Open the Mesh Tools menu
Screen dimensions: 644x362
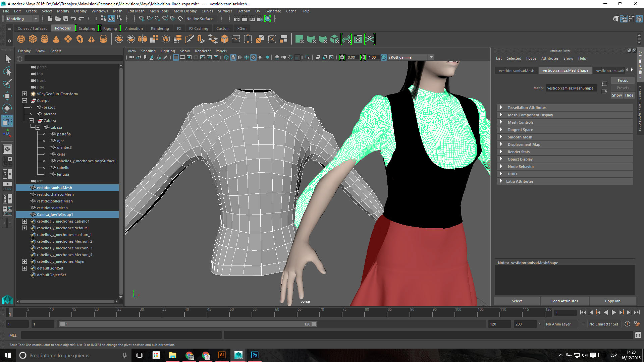point(159,11)
